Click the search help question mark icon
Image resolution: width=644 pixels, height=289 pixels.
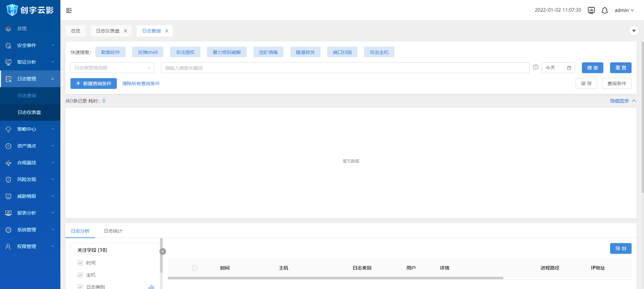coord(536,67)
